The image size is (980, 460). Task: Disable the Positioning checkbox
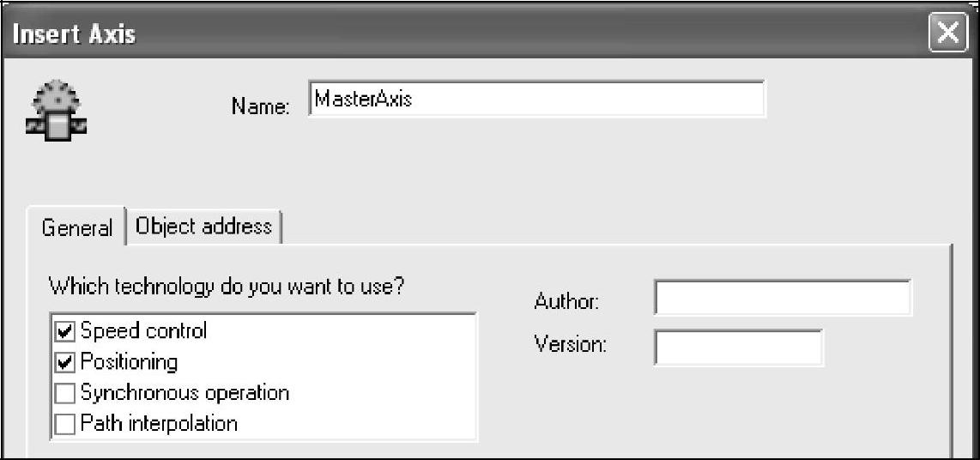coord(64,363)
